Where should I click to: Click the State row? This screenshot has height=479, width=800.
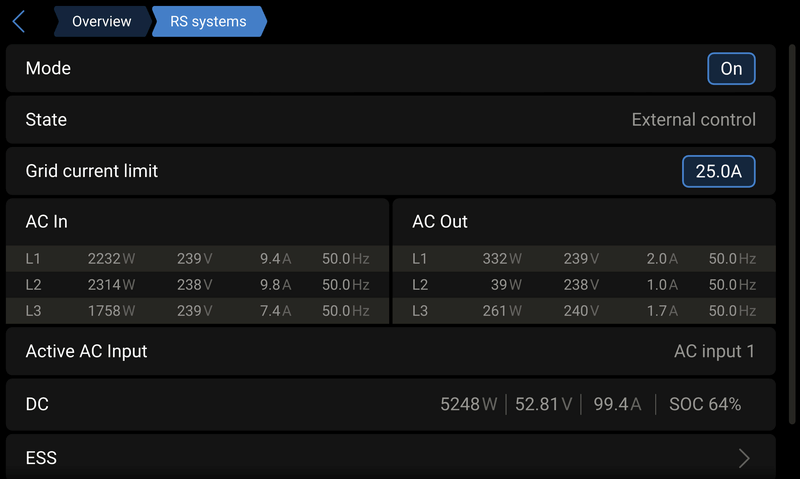390,120
